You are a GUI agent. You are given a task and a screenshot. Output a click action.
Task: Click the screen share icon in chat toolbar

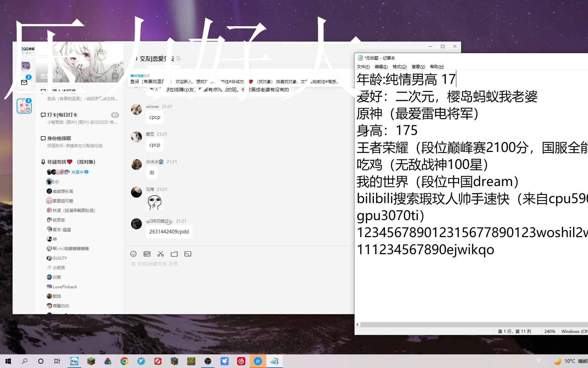[x=188, y=254]
